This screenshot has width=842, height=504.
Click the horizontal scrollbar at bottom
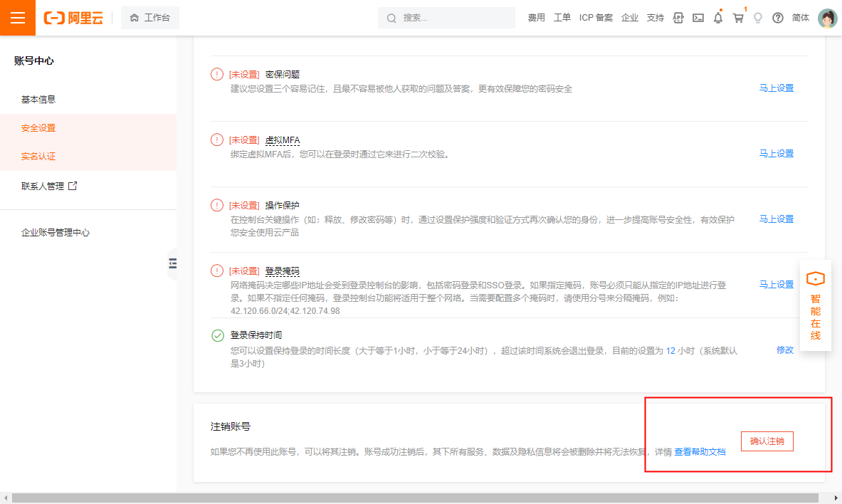pos(415,498)
